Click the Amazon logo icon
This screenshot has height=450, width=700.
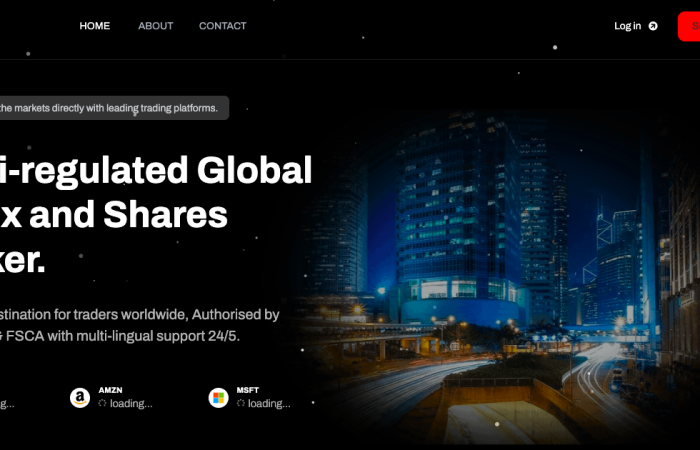[x=80, y=397]
